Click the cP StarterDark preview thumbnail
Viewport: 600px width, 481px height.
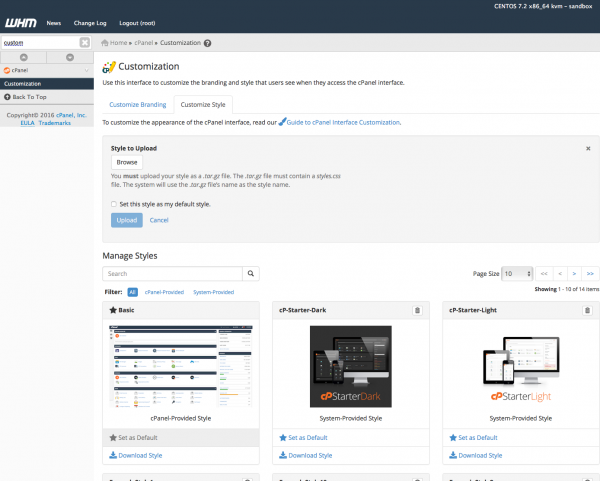(x=351, y=366)
